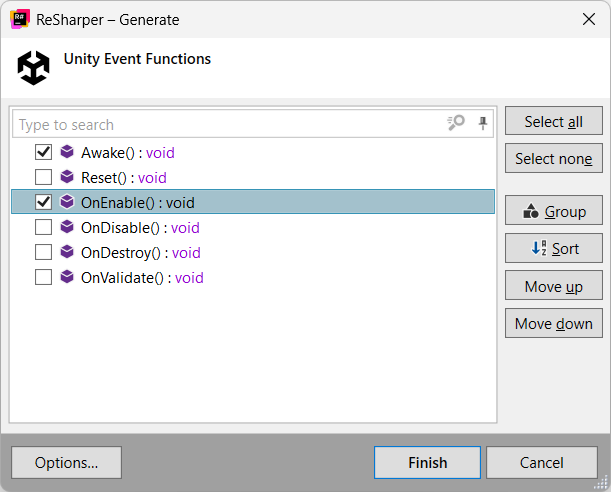This screenshot has height=492, width=611.
Task: Click the purple cube icon beside Awake()
Action: [67, 152]
